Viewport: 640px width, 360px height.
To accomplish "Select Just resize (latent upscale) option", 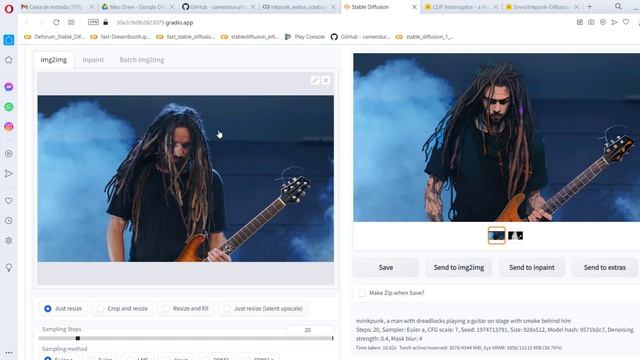I will 264,309.
